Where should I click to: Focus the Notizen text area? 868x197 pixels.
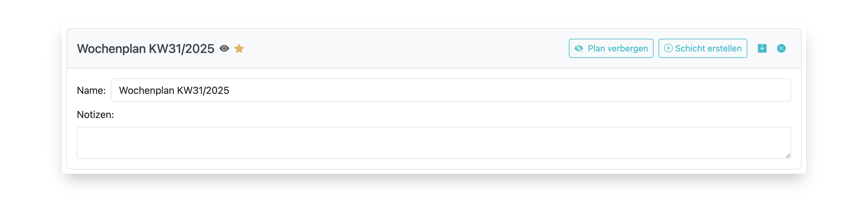pyautogui.click(x=434, y=143)
